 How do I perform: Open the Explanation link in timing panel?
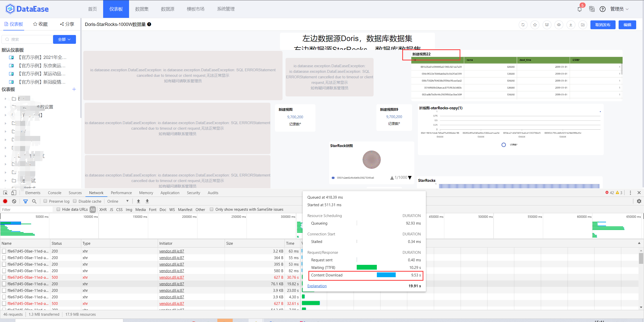[x=317, y=286]
